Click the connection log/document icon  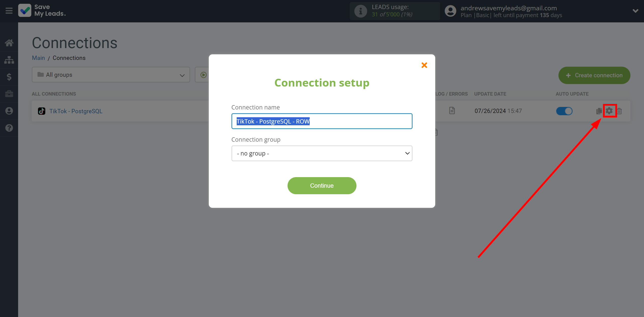[x=452, y=110]
